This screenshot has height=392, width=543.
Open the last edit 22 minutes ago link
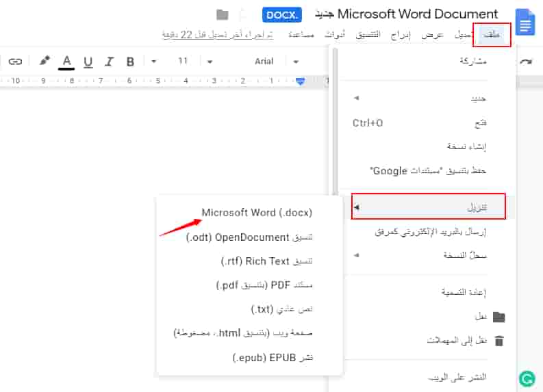pos(218,35)
